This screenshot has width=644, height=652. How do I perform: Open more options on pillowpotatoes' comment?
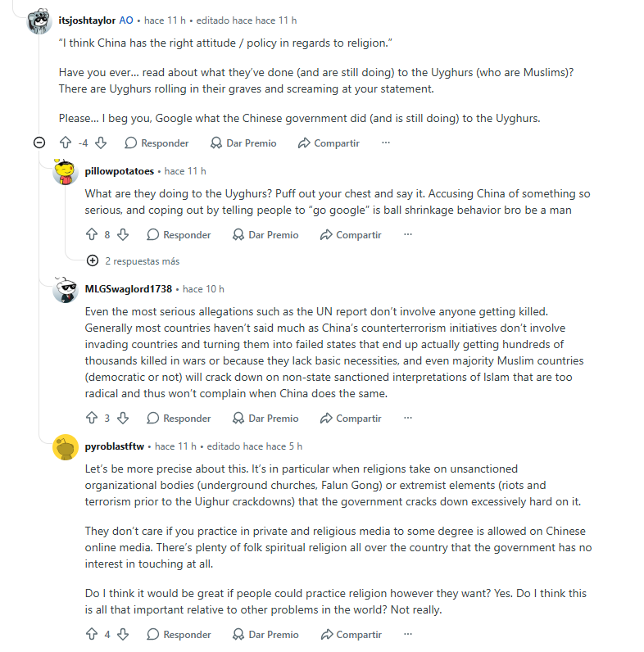pyautogui.click(x=408, y=234)
